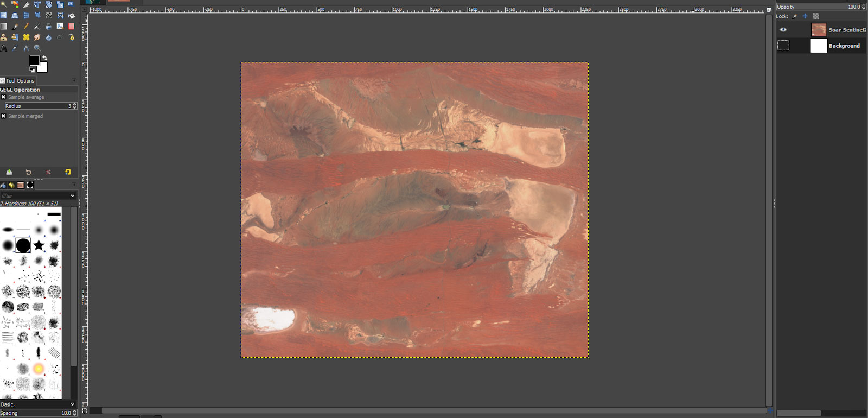Pick the yellow Heal bandage tool

[26, 37]
